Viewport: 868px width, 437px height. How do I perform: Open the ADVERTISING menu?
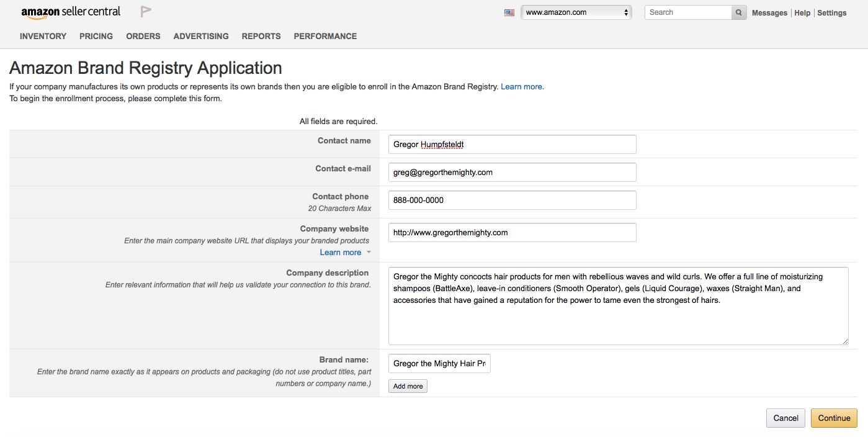point(201,36)
